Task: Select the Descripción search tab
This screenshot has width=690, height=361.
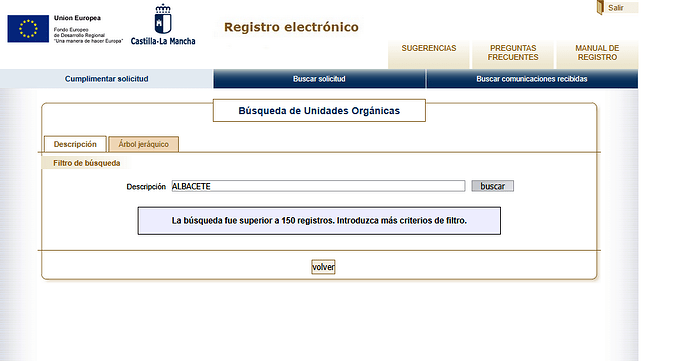Action: point(75,144)
